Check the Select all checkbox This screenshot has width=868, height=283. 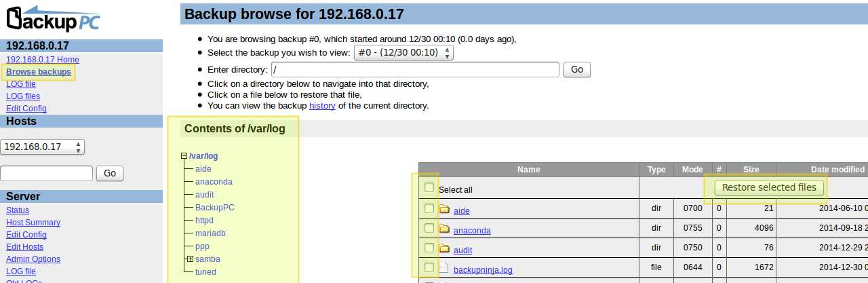[x=429, y=188]
